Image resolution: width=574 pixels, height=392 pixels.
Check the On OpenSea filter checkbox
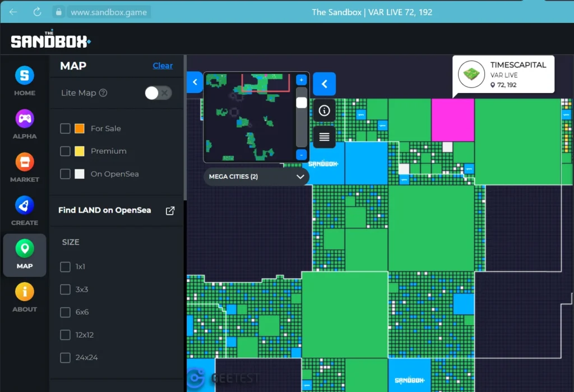pyautogui.click(x=65, y=174)
